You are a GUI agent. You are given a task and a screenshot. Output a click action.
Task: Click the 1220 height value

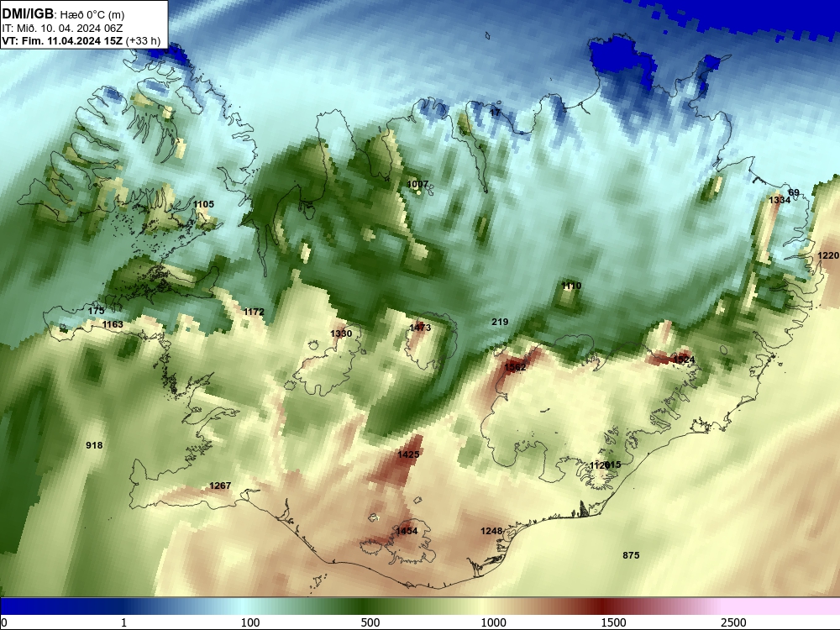tap(828, 255)
